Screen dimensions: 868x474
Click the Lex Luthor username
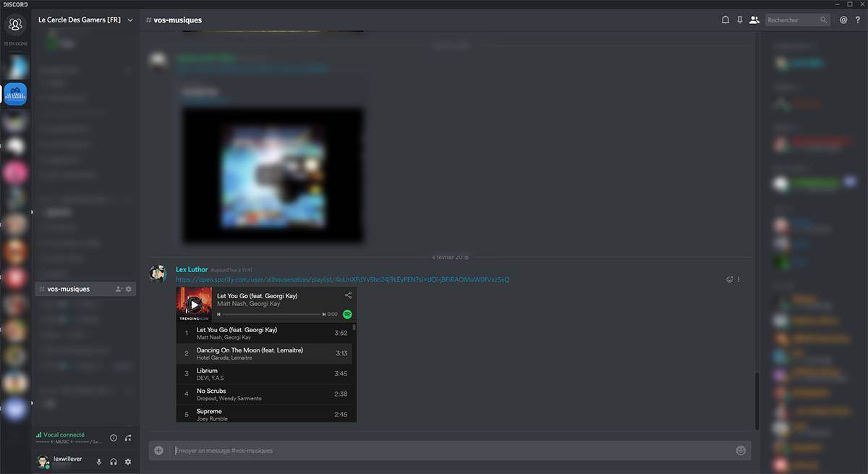click(192, 269)
